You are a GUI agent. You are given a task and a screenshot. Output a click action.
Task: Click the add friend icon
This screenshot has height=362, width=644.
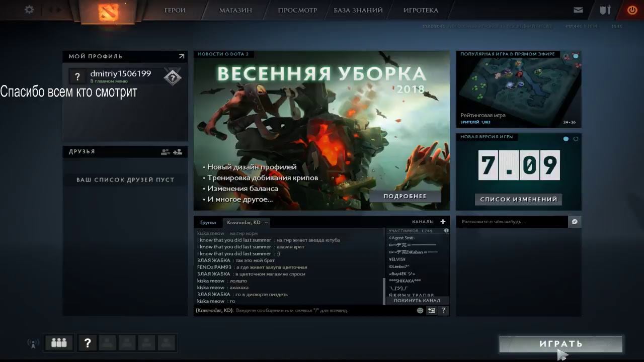(177, 151)
